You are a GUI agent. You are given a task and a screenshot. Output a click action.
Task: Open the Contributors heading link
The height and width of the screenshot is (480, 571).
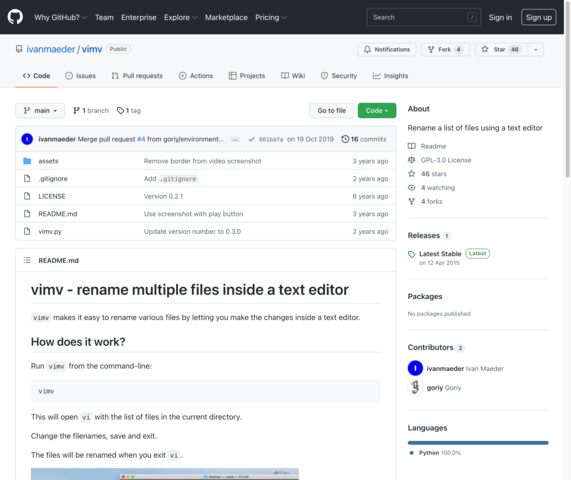click(430, 347)
